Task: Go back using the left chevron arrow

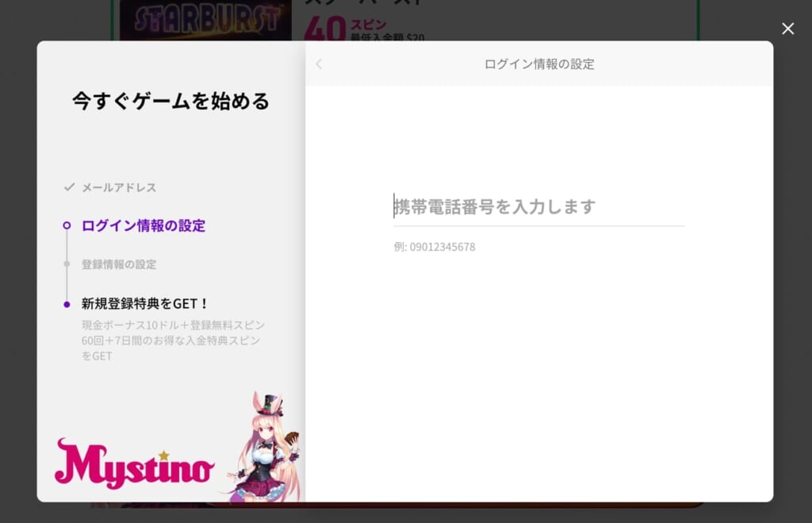Action: (x=319, y=63)
